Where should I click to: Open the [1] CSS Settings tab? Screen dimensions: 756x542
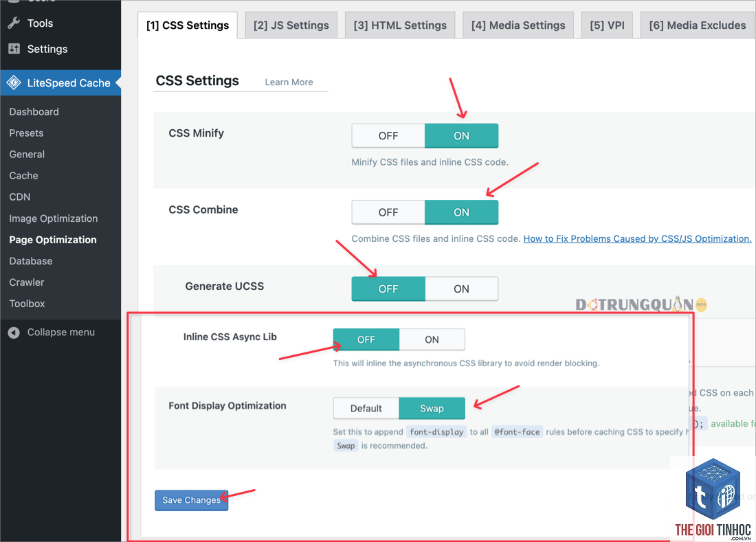click(188, 25)
